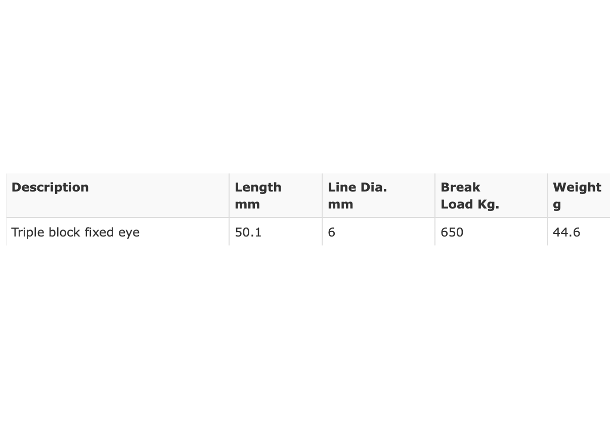Click the g unit under Weight
This screenshot has height=441, width=610.
pyautogui.click(x=557, y=205)
